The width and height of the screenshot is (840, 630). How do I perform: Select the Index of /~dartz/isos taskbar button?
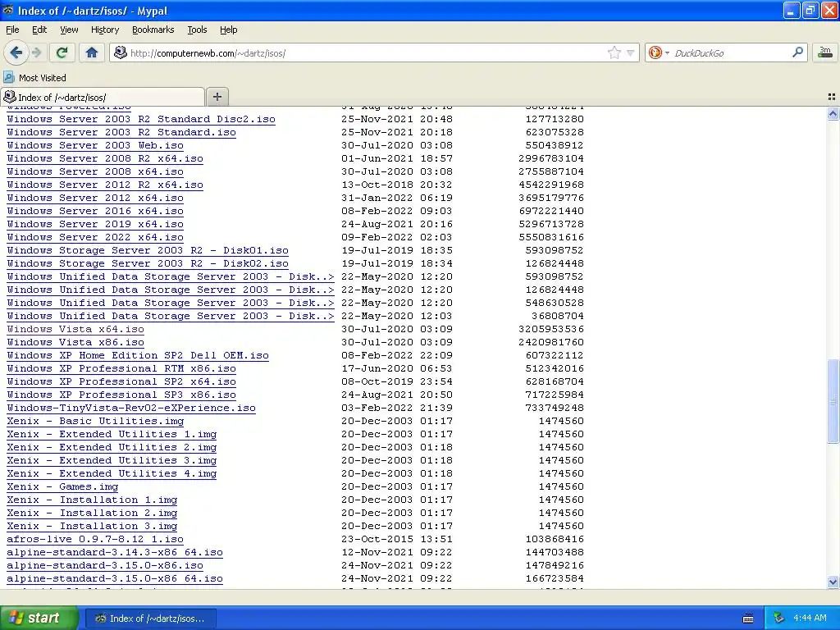tap(151, 619)
